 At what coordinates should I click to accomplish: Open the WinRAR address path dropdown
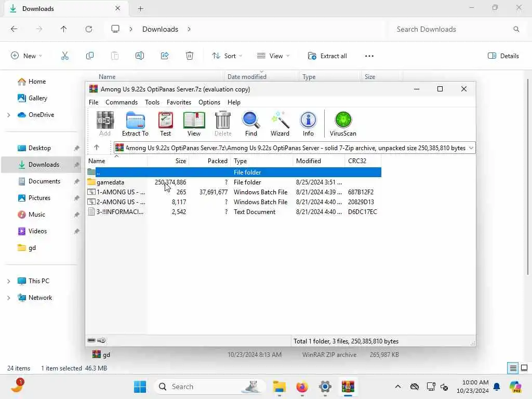point(471,148)
